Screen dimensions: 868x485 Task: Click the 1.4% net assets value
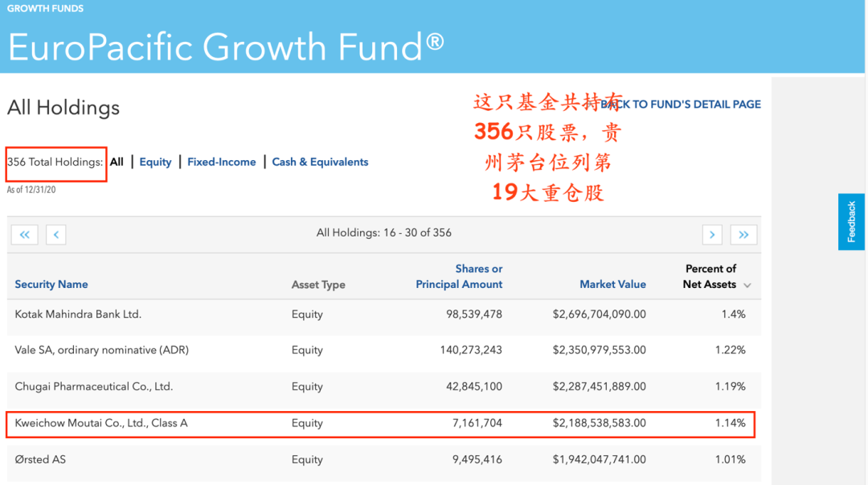point(734,314)
